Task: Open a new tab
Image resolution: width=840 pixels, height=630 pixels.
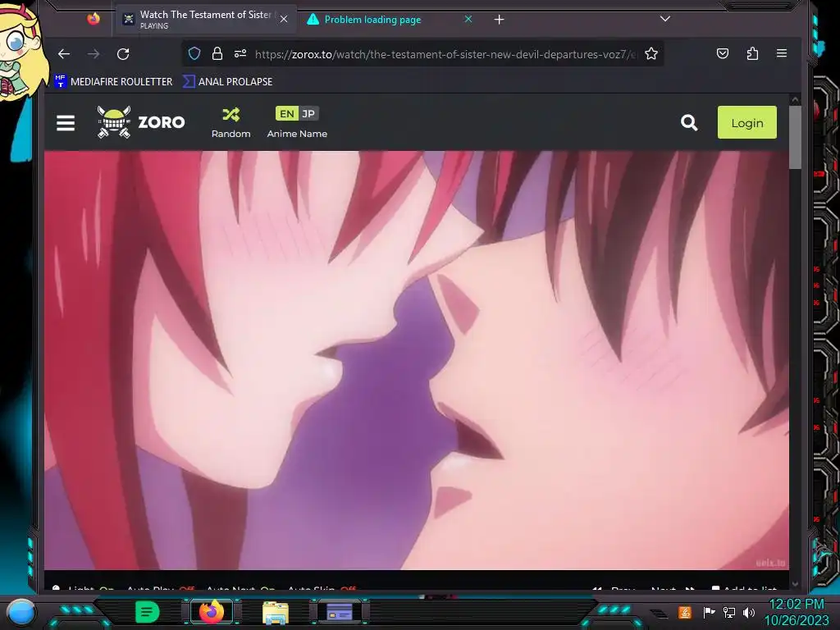Action: tap(499, 20)
